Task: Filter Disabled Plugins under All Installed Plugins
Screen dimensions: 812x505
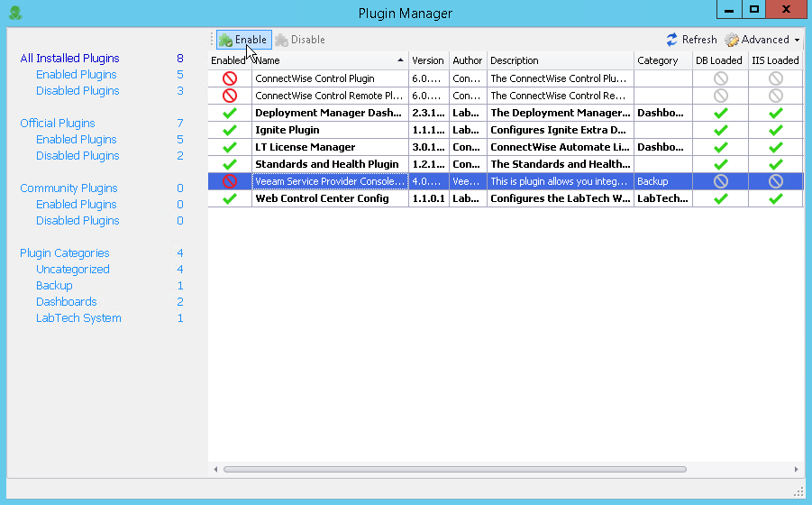Action: 78,91
